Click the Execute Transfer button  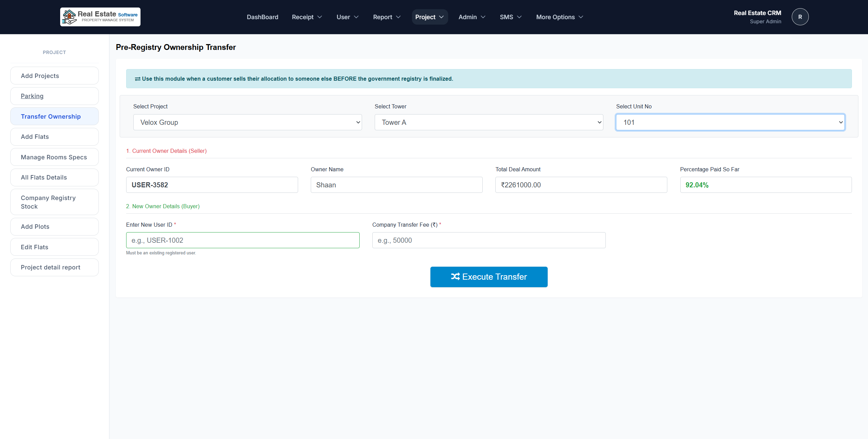coord(489,277)
